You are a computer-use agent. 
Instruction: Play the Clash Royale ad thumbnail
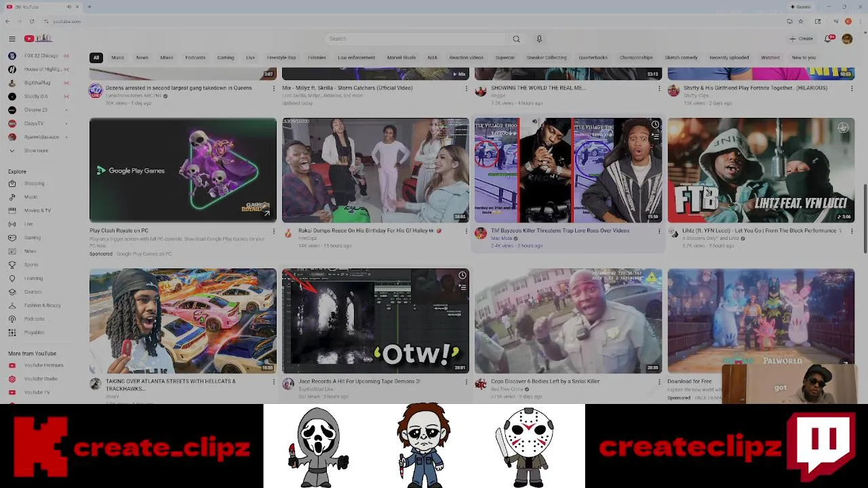(183, 170)
